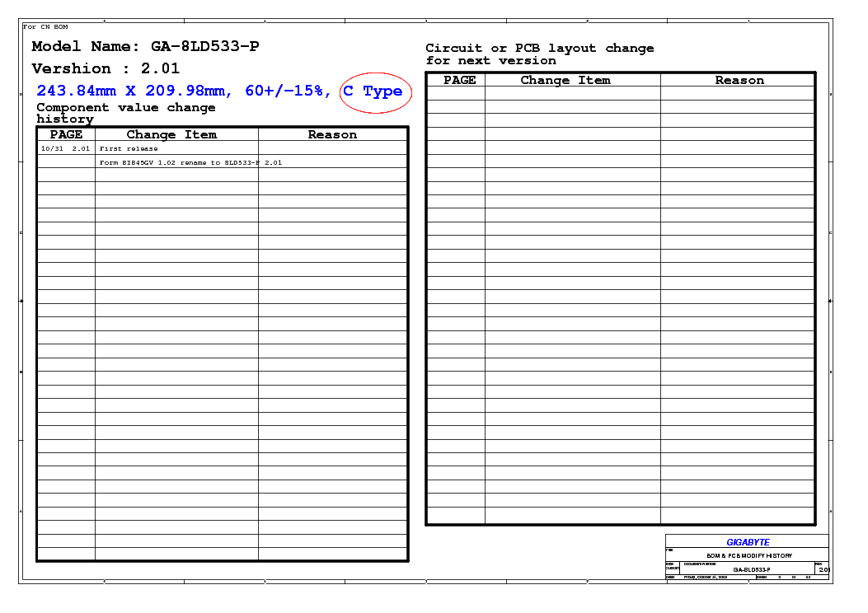Image resolution: width=868 pixels, height=613 pixels.
Task: Click Model Name GA-8LD533-P heading
Action: 145,46
